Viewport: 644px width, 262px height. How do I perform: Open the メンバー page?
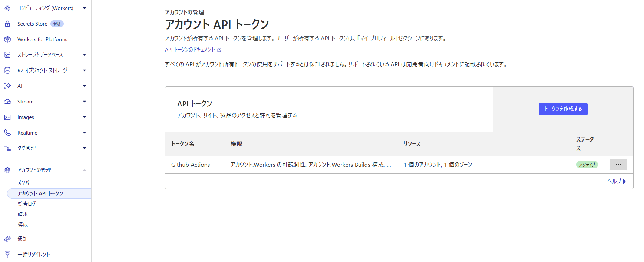25,183
